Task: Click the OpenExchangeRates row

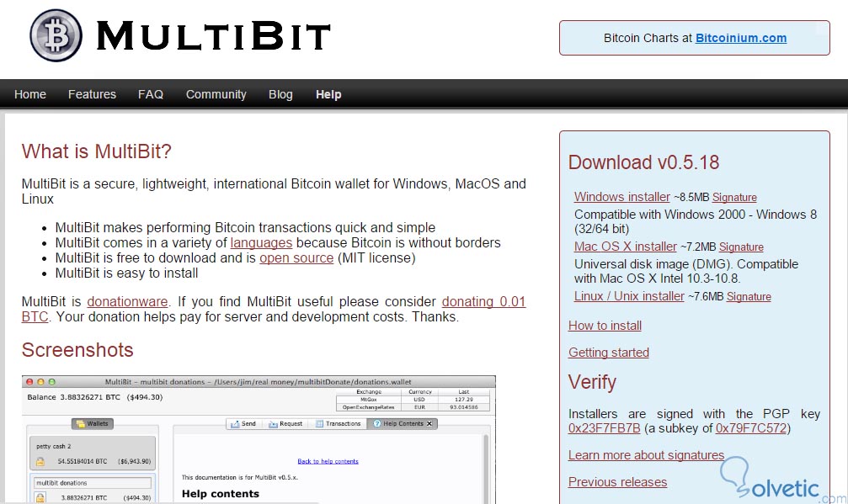Action: [413, 407]
